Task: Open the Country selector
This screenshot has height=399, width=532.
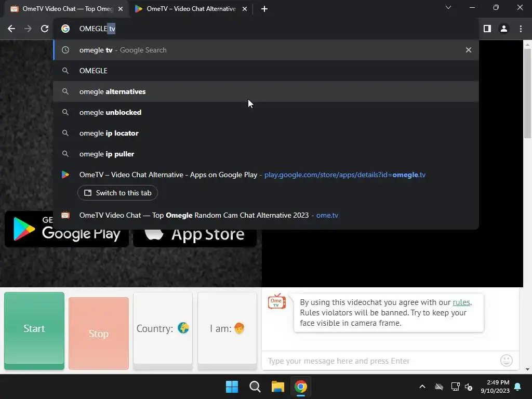Action: pos(163,331)
